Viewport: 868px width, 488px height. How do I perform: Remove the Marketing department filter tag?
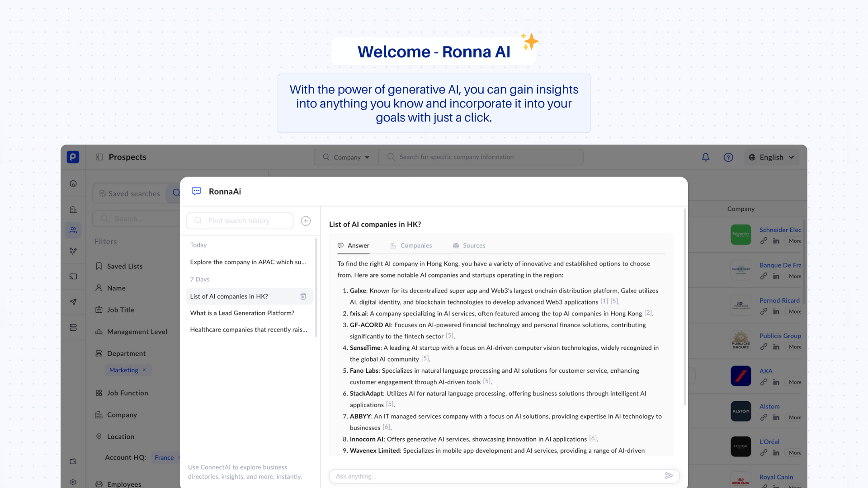pyautogui.click(x=144, y=370)
